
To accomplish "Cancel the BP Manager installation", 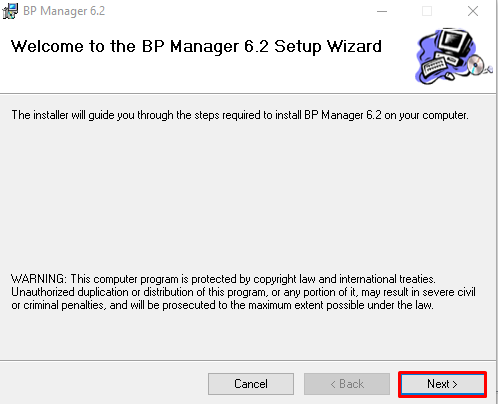I will tap(251, 384).
